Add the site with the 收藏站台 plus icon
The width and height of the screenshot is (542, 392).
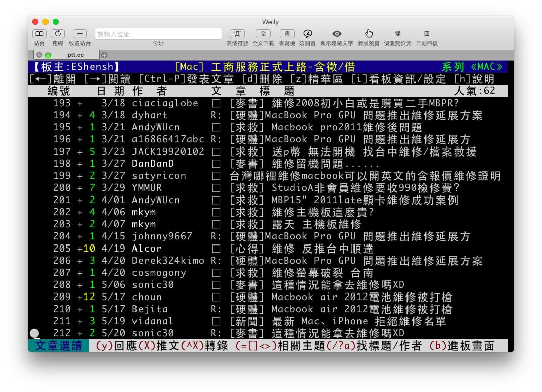[80, 34]
